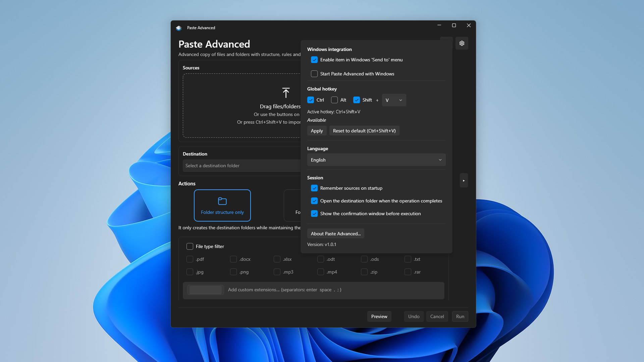The height and width of the screenshot is (362, 644).
Task: Check the .mp4 extension box
Action: (x=321, y=272)
